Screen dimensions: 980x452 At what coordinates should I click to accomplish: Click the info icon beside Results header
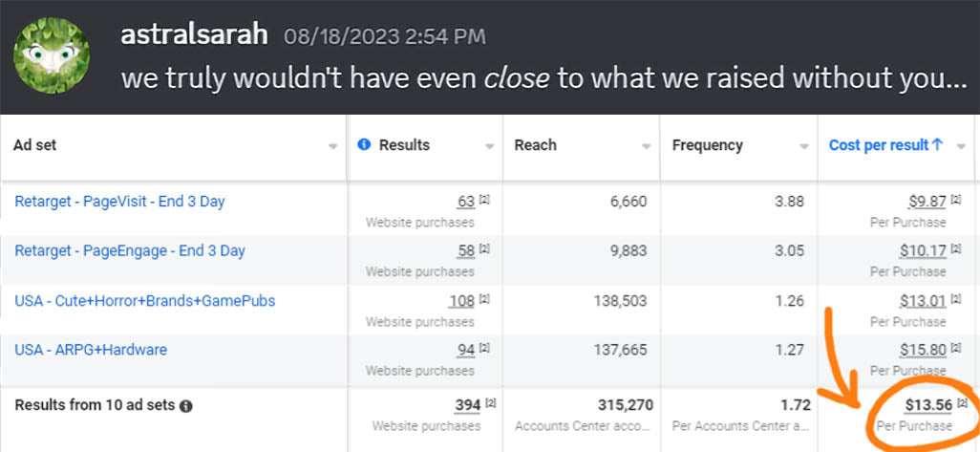364,145
